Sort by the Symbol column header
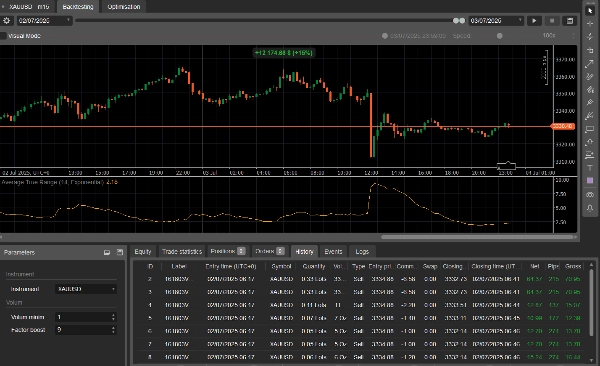This screenshot has height=366, width=600. (281, 266)
